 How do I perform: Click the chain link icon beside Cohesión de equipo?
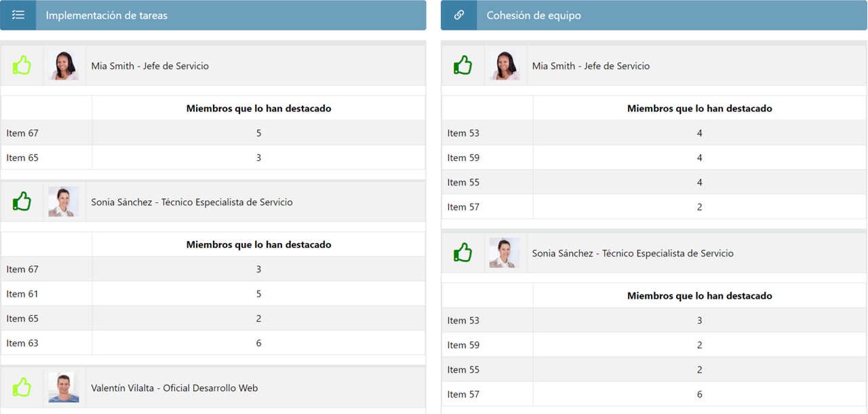point(459,15)
